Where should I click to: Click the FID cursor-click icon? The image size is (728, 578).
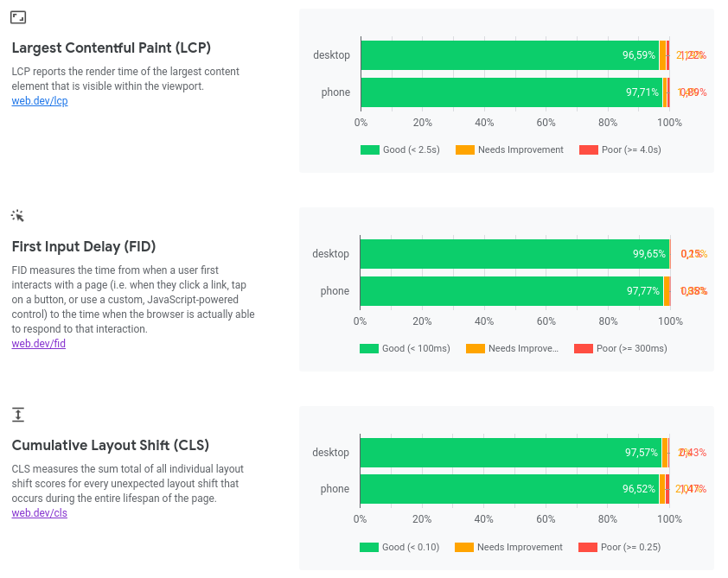pyautogui.click(x=18, y=215)
